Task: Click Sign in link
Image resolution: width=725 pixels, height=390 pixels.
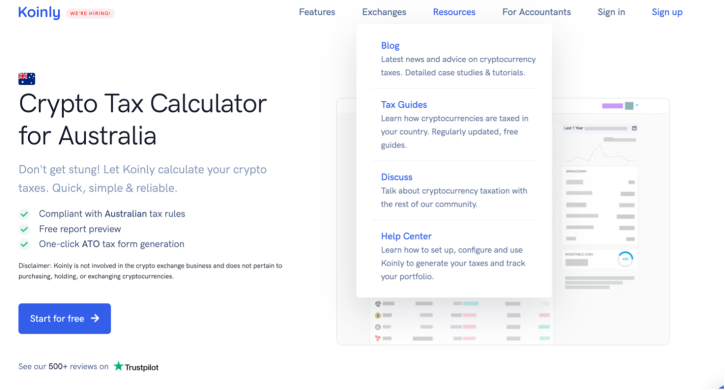Action: point(611,12)
